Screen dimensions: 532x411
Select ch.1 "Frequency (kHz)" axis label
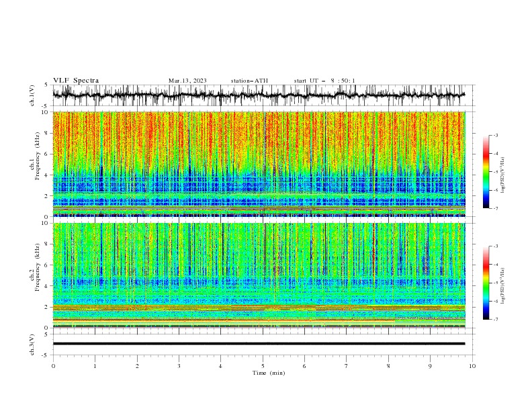[x=38, y=156]
